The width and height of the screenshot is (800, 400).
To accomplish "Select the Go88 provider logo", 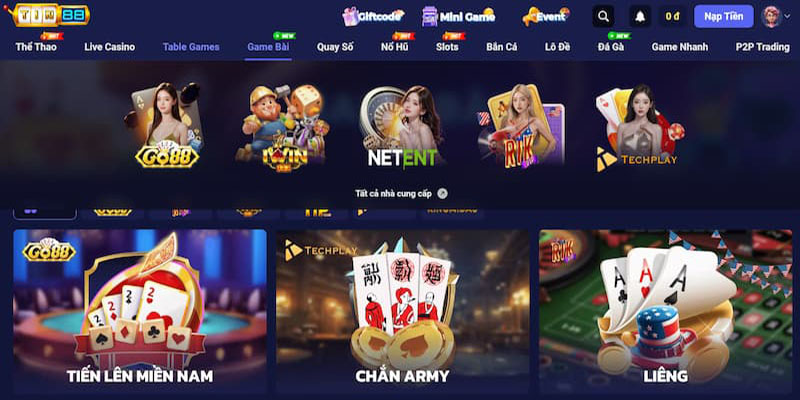I will [165, 126].
